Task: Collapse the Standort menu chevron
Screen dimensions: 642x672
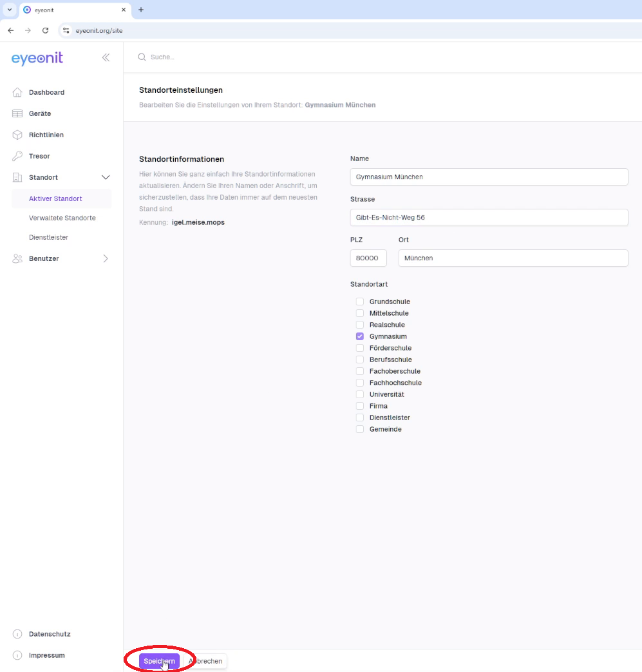Action: (106, 177)
